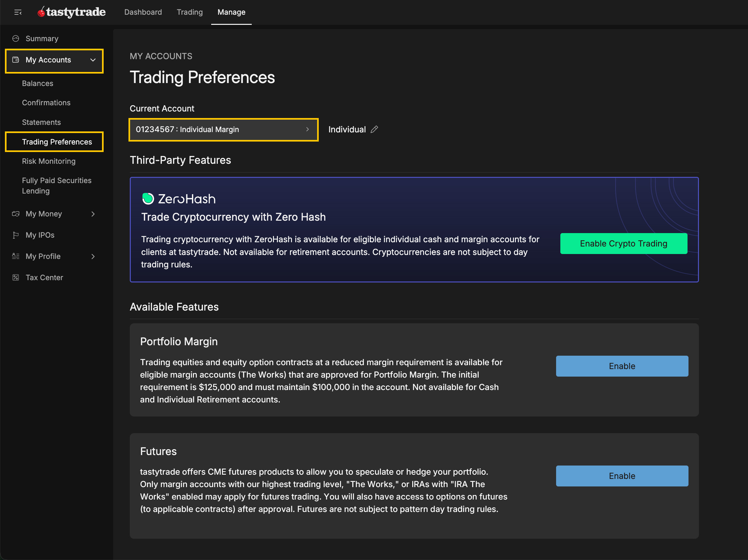The height and width of the screenshot is (560, 748).
Task: Go to Fully Paid Securities Lending
Action: pyautogui.click(x=57, y=186)
